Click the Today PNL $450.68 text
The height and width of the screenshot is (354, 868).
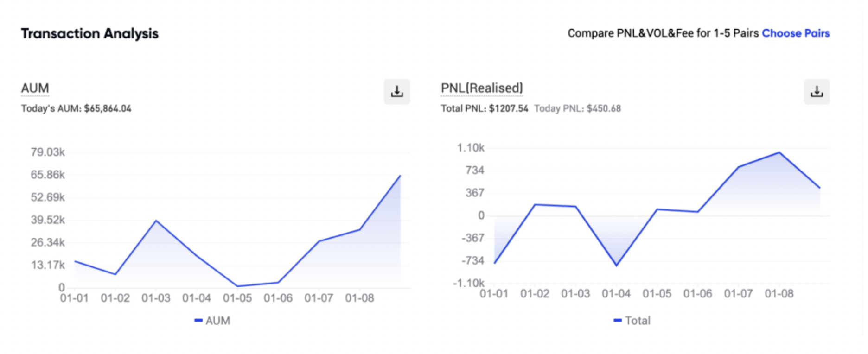(x=577, y=108)
